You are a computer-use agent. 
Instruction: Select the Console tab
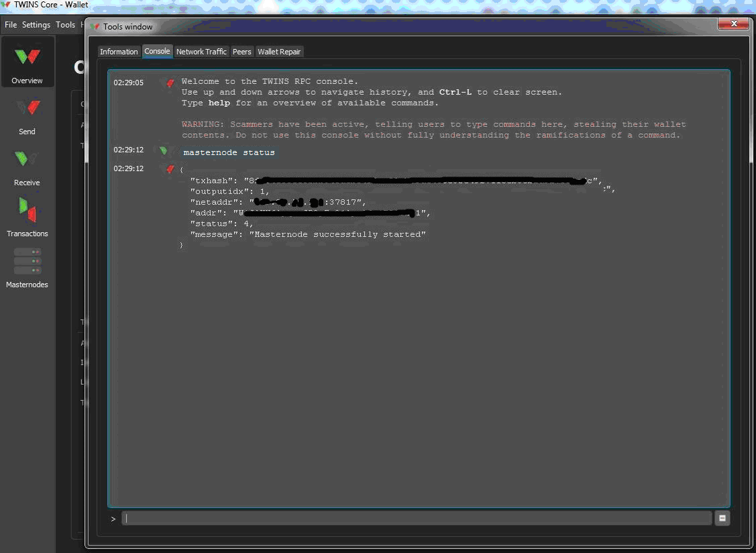pyautogui.click(x=157, y=51)
